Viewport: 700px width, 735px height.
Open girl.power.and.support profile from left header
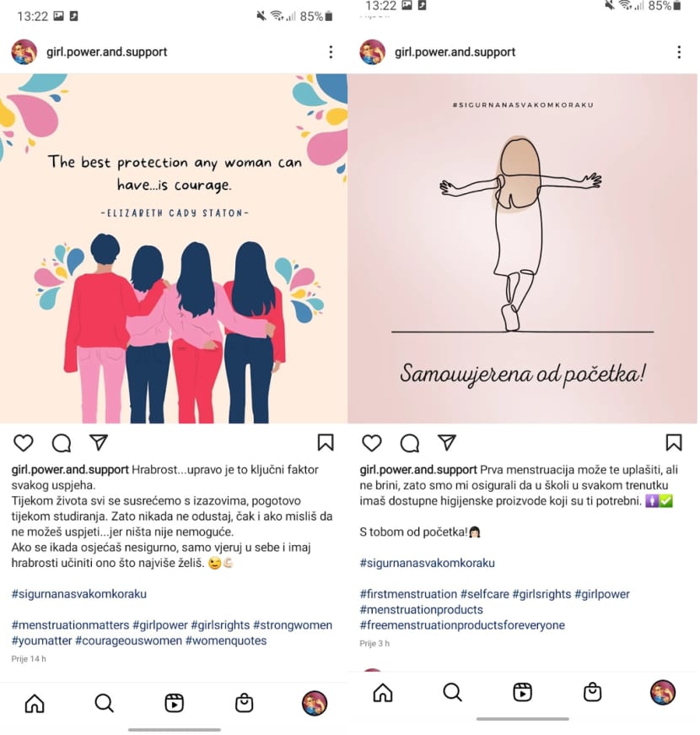(107, 52)
